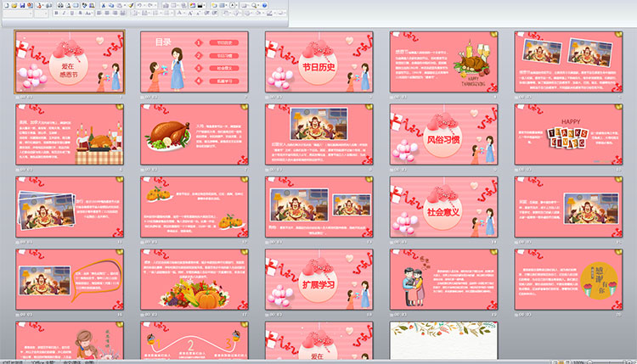Click the Undo arrow icon
The height and width of the screenshot is (364, 637).
139,5
